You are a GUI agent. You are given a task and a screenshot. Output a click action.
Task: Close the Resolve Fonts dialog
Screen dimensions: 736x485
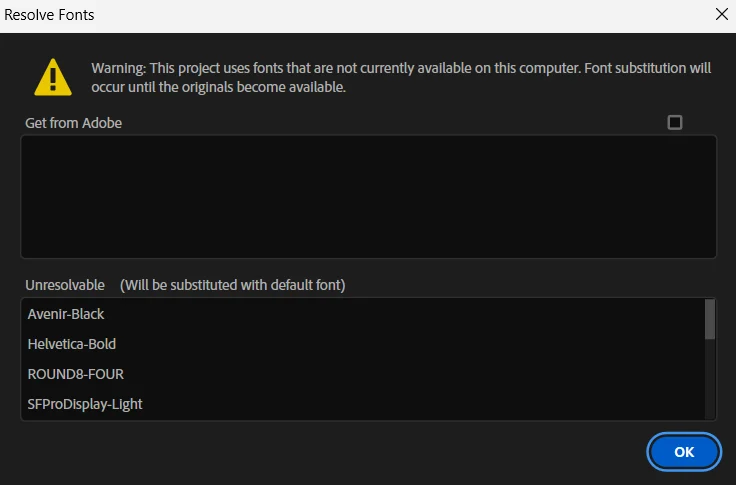[x=721, y=15]
